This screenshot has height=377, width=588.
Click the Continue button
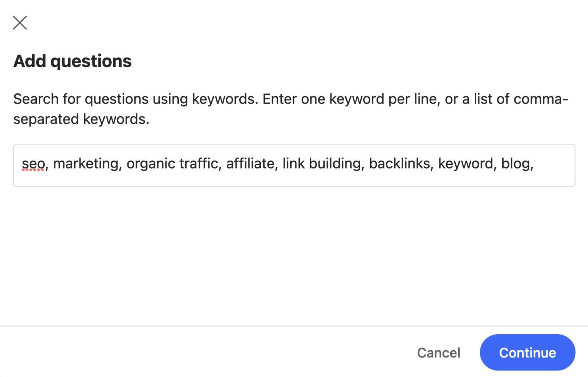coord(527,353)
